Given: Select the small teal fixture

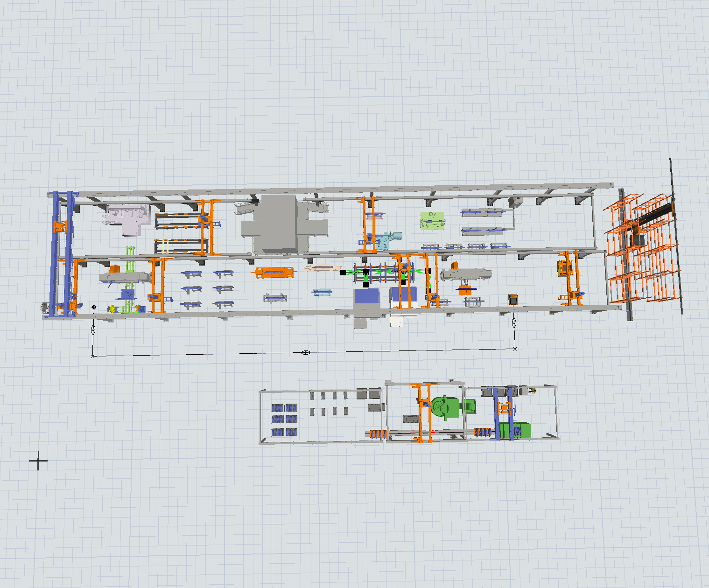Looking at the screenshot, I should point(322,293).
